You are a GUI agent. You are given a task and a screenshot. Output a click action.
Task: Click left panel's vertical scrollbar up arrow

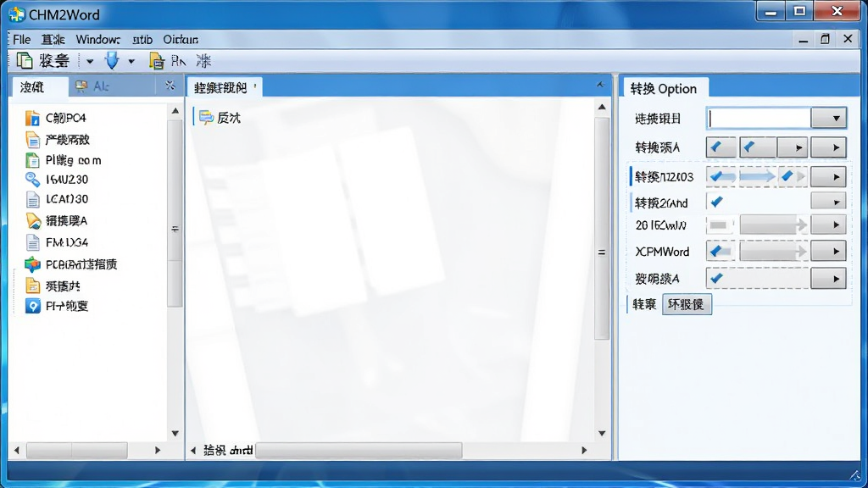(x=175, y=111)
